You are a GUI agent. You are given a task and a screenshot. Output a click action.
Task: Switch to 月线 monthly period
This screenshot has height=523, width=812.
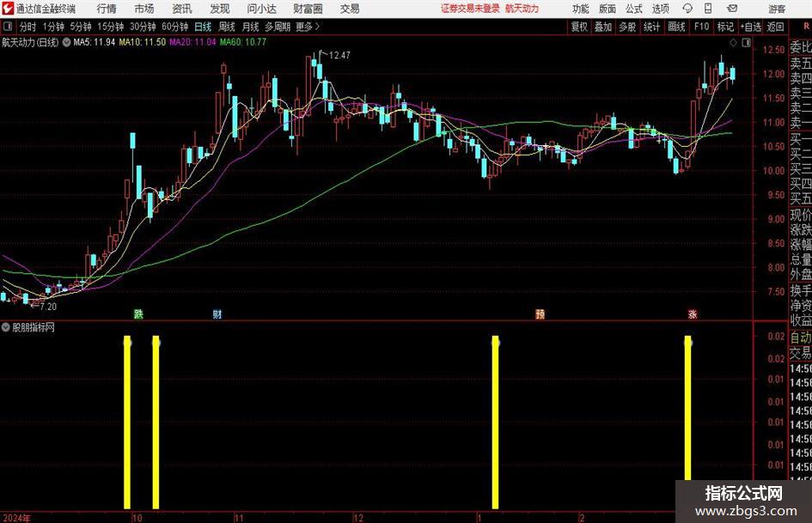point(251,27)
